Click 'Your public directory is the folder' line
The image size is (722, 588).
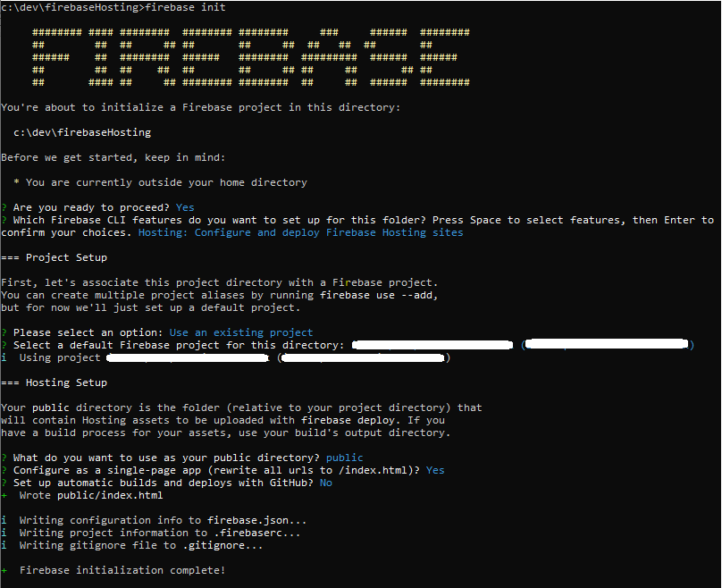[241, 408]
